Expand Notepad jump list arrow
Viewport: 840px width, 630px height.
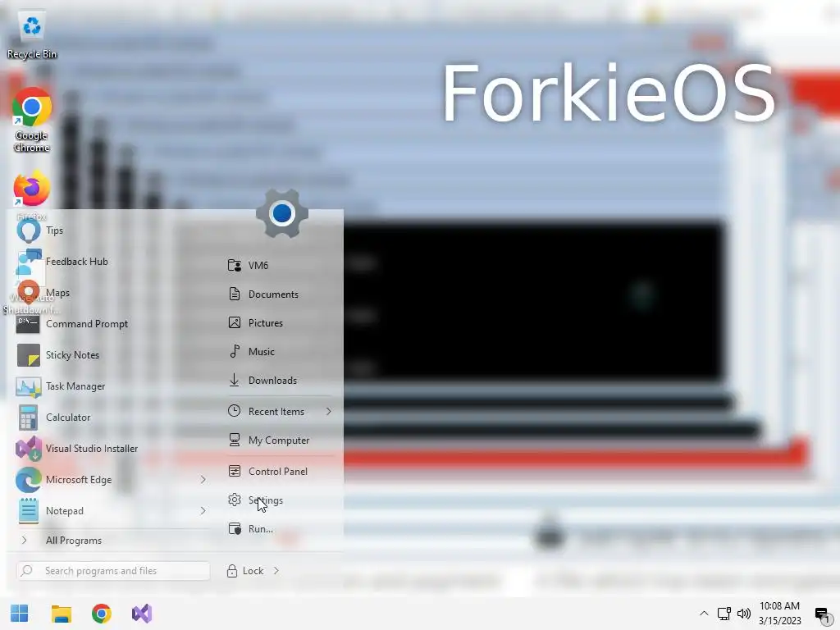203,510
